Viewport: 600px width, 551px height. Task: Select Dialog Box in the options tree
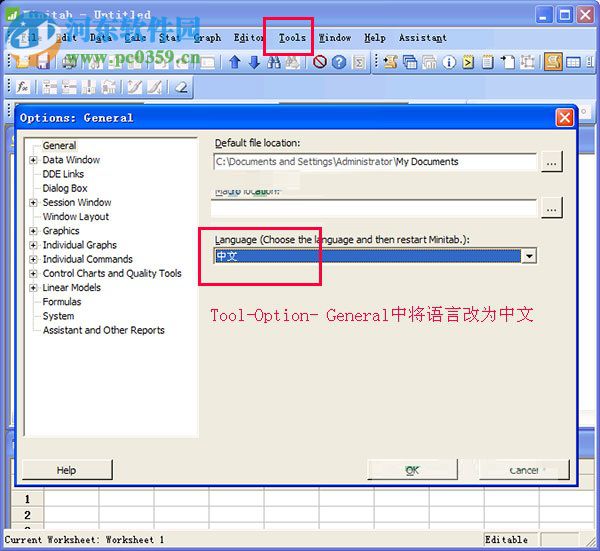click(x=65, y=188)
